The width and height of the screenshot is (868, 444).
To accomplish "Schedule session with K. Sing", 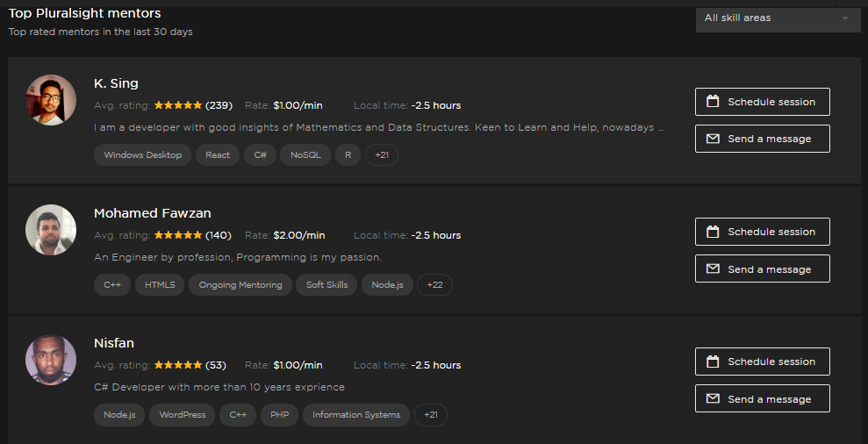I will click(x=763, y=102).
